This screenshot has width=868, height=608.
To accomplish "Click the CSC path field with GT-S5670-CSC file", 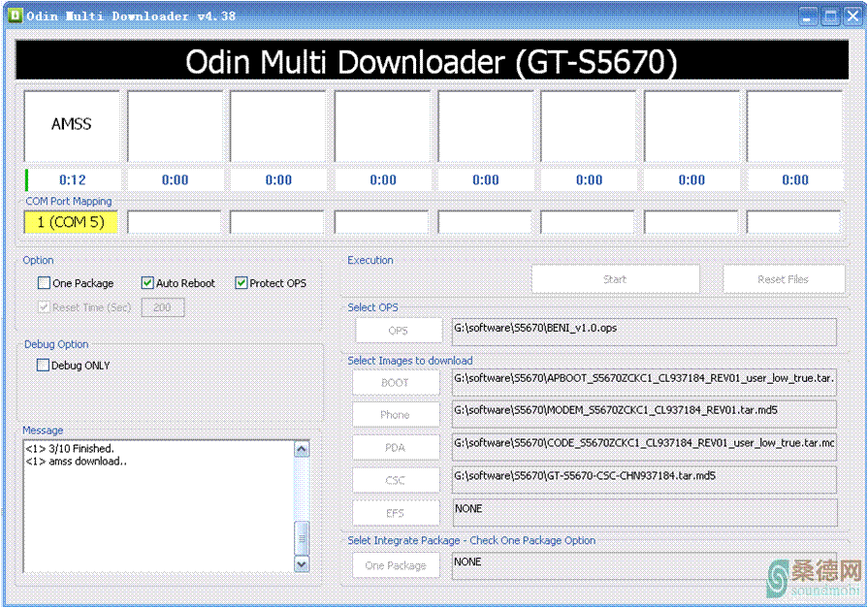I will 644,480.
